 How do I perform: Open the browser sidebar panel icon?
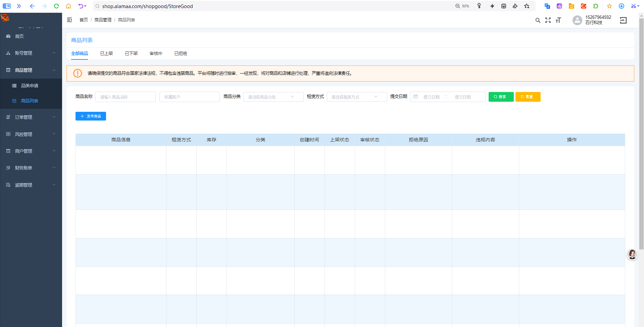[x=7, y=6]
